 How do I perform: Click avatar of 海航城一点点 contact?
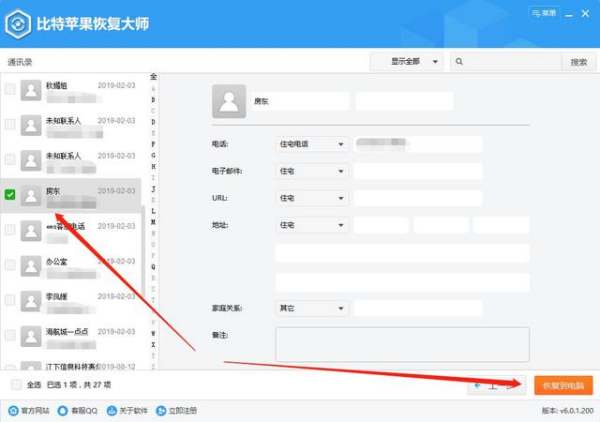tap(31, 336)
